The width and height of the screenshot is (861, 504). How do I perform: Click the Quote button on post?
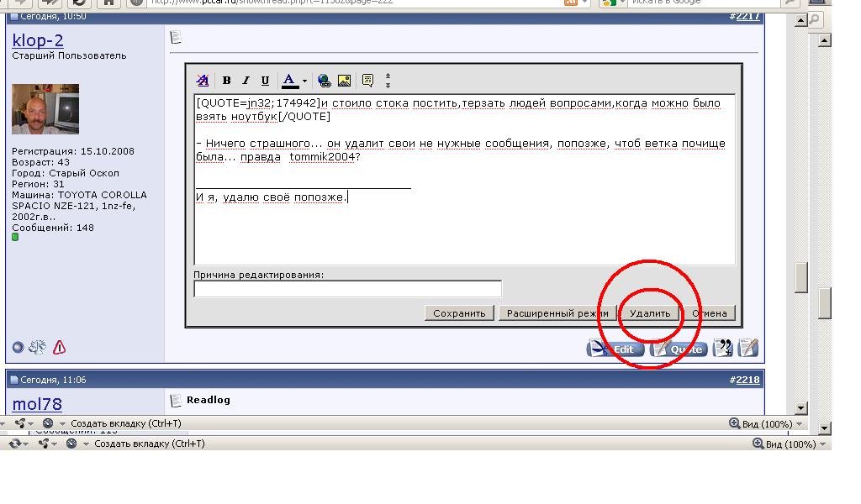point(679,349)
